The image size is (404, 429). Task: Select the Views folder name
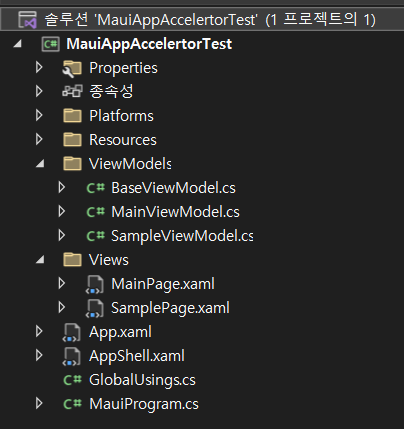109,260
